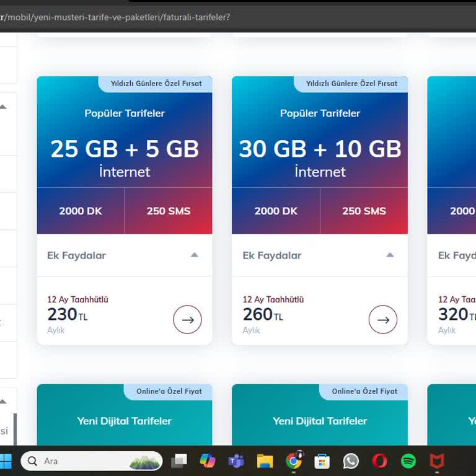Collapse Ek Faydalar on the 30 GB card
Viewport: 476px width, 476px height.
pos(390,255)
